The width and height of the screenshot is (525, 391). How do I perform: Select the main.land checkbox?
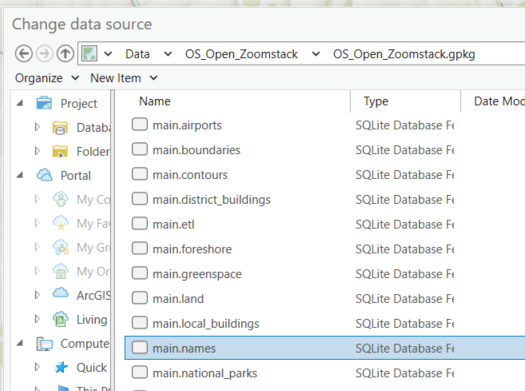pos(140,298)
